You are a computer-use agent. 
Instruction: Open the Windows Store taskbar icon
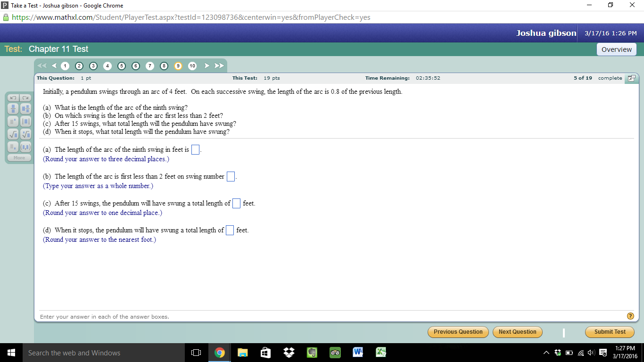pos(266,353)
